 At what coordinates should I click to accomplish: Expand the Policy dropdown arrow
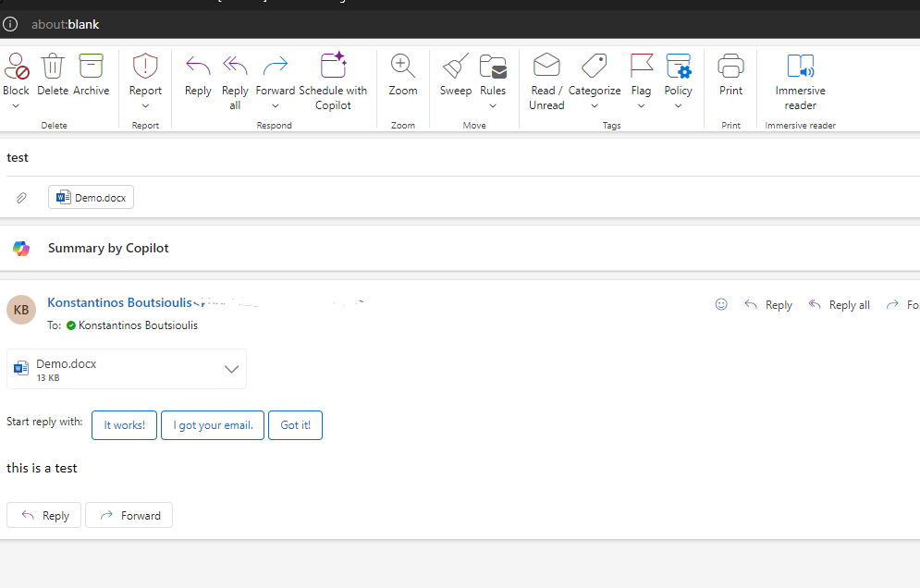(x=679, y=106)
